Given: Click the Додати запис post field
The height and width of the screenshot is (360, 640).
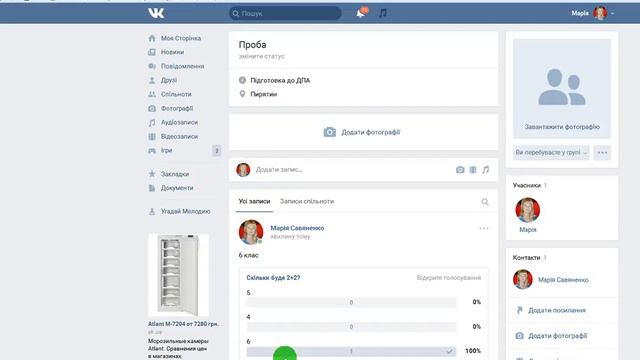Looking at the screenshot, I should coord(279,169).
